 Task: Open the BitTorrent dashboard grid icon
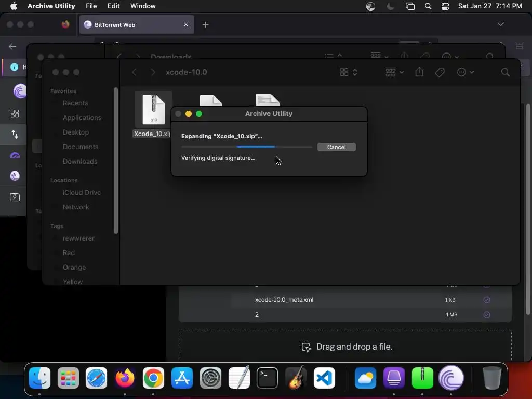coord(15,114)
